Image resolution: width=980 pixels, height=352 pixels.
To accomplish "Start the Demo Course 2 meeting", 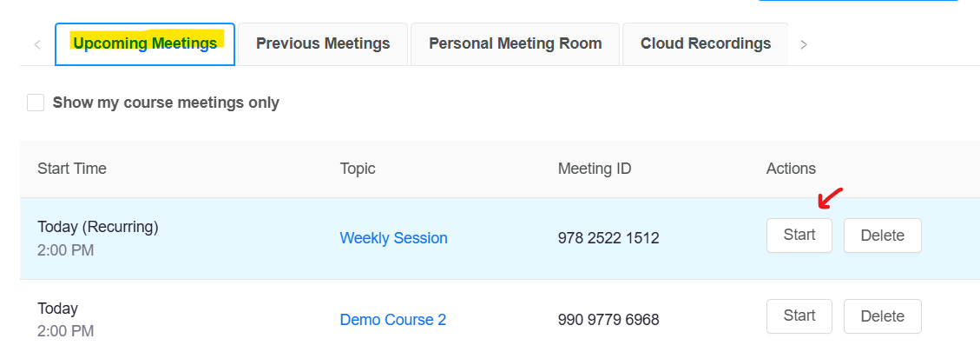I will point(799,316).
